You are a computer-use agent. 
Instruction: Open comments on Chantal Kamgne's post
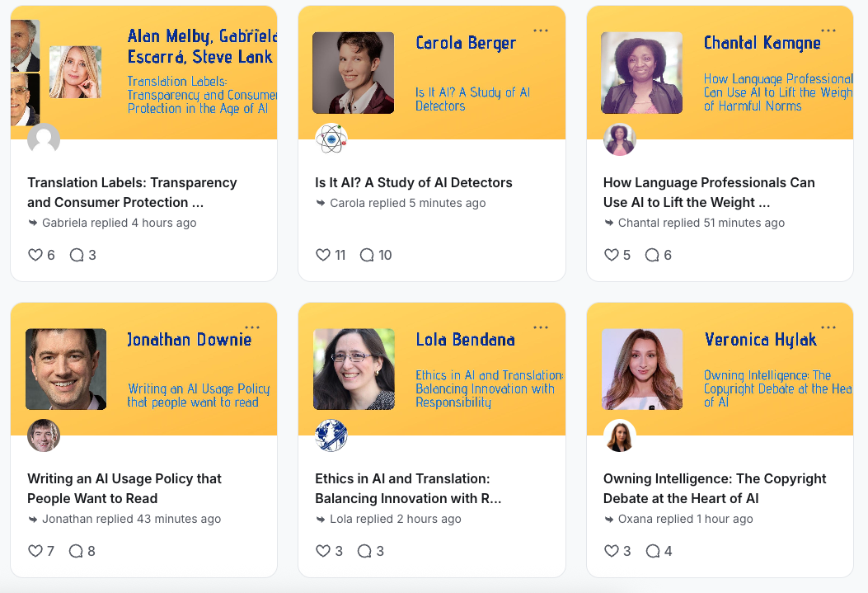pos(652,256)
